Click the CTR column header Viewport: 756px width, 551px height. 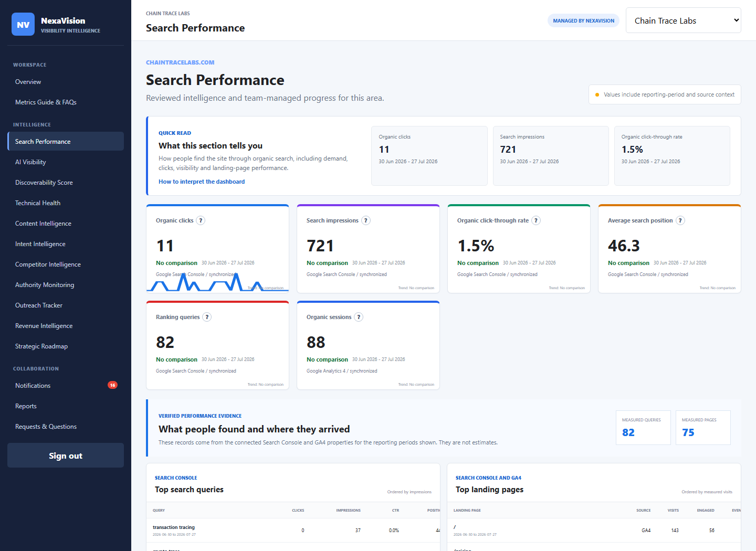coord(395,510)
